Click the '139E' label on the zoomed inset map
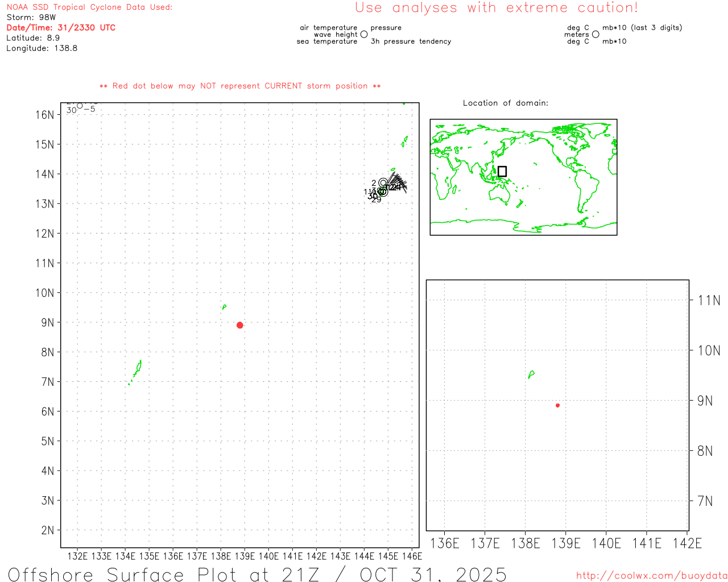The height and width of the screenshot is (582, 728). coord(566,543)
